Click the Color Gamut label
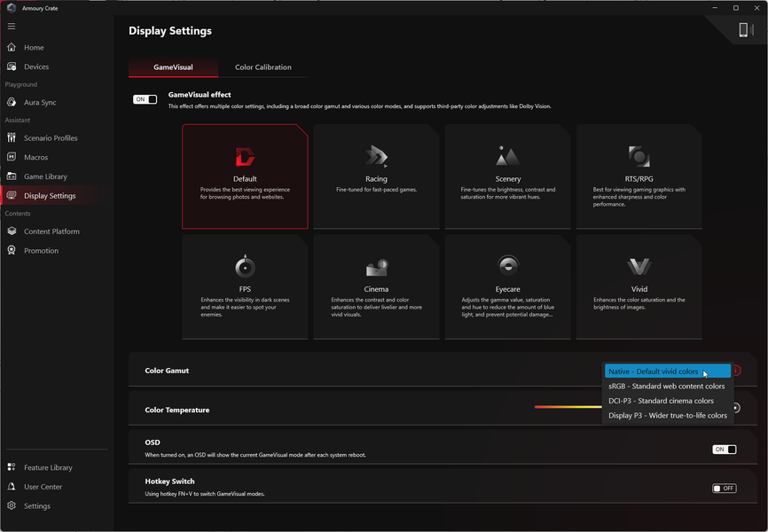The height and width of the screenshot is (532, 768). click(167, 371)
